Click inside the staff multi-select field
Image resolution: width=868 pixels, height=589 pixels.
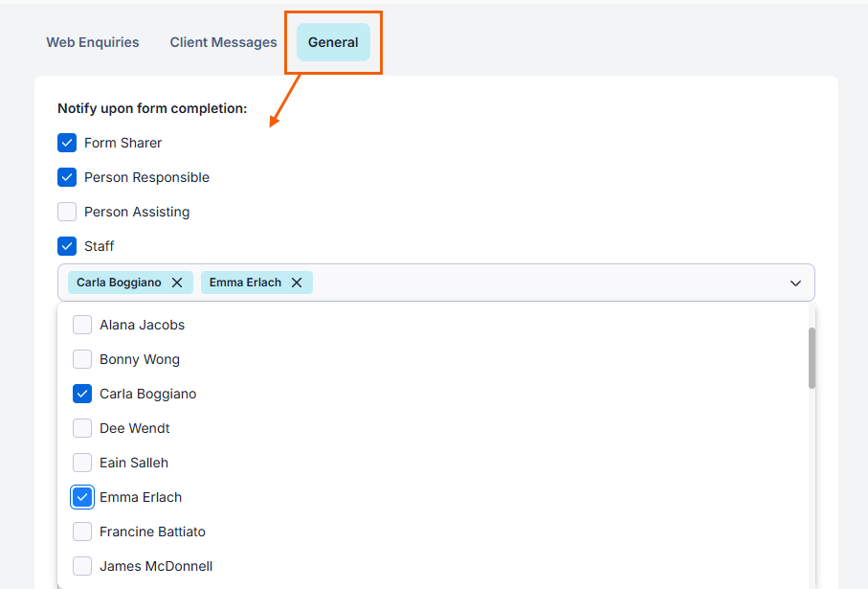point(545,283)
